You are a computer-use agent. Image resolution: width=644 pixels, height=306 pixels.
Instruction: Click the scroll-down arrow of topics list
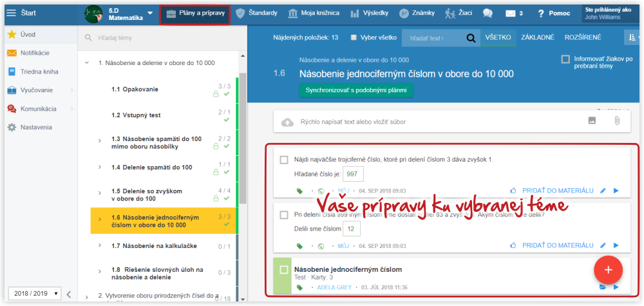click(242, 299)
